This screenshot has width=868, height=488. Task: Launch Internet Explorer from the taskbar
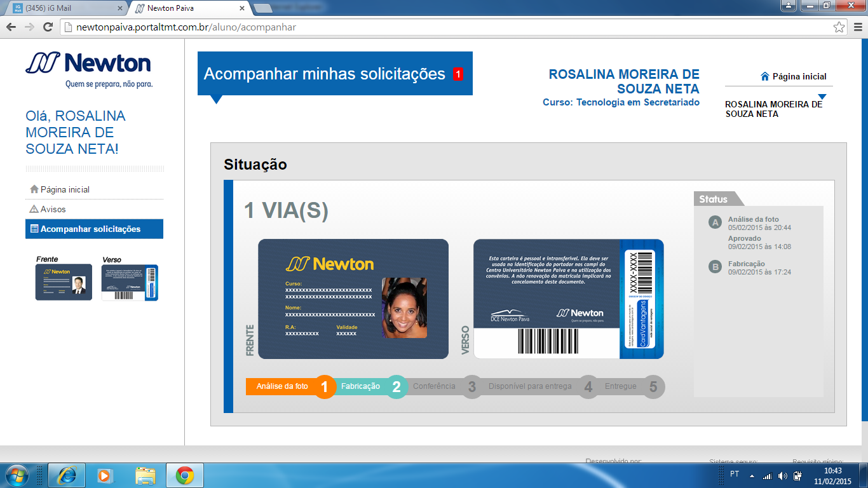pos(67,475)
